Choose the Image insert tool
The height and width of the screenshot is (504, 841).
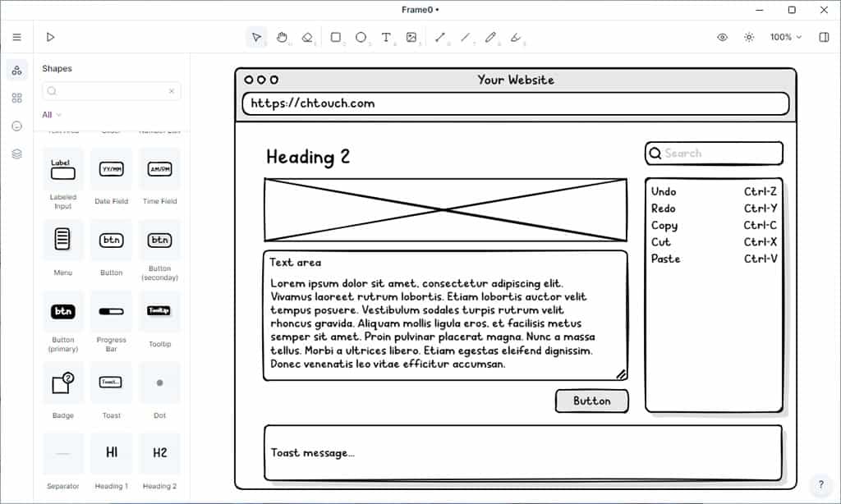(411, 37)
